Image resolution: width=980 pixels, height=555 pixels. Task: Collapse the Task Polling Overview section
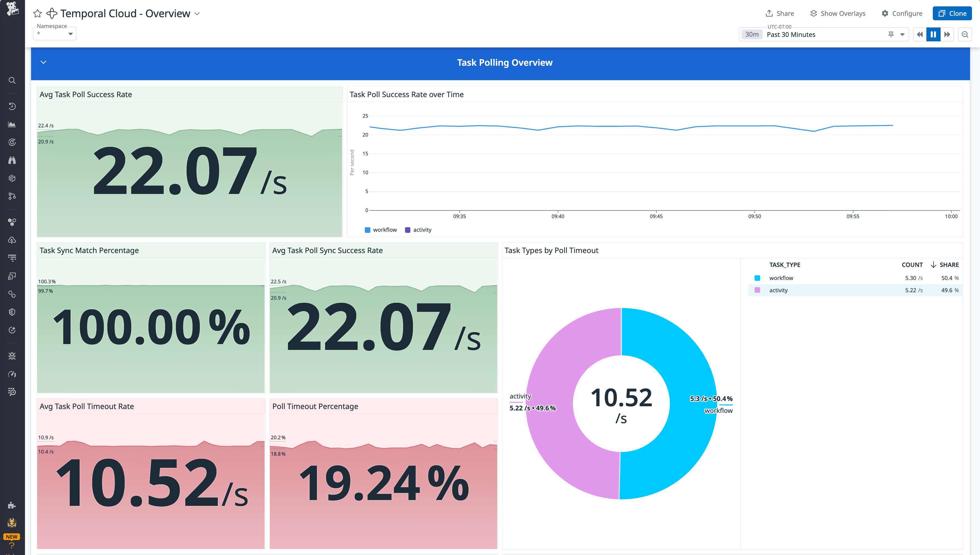pyautogui.click(x=43, y=62)
